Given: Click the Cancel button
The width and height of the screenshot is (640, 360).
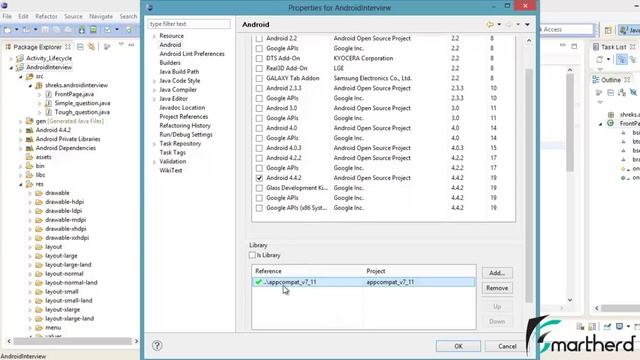Looking at the screenshot, I should point(507,346).
